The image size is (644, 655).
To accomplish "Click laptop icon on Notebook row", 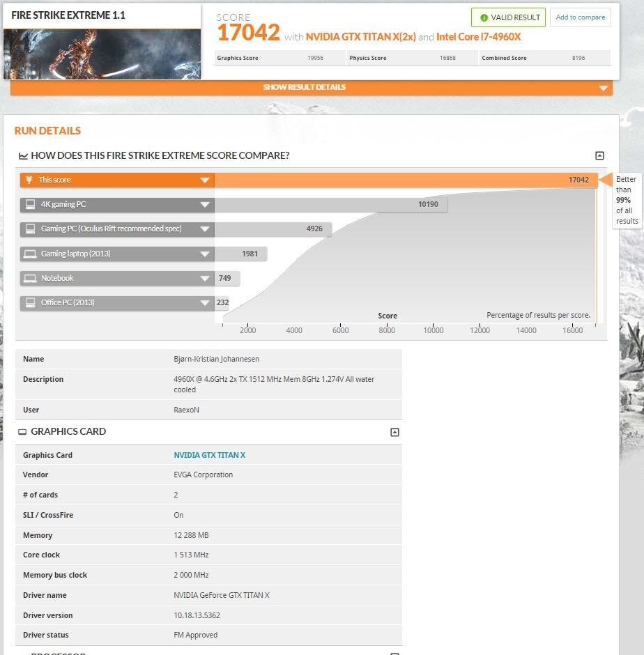I will point(30,278).
